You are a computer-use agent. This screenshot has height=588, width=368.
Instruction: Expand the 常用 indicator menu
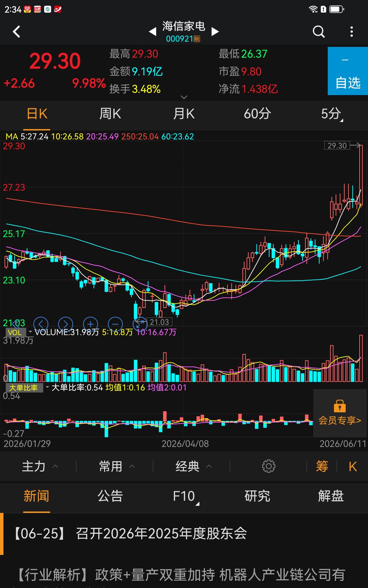point(117,466)
